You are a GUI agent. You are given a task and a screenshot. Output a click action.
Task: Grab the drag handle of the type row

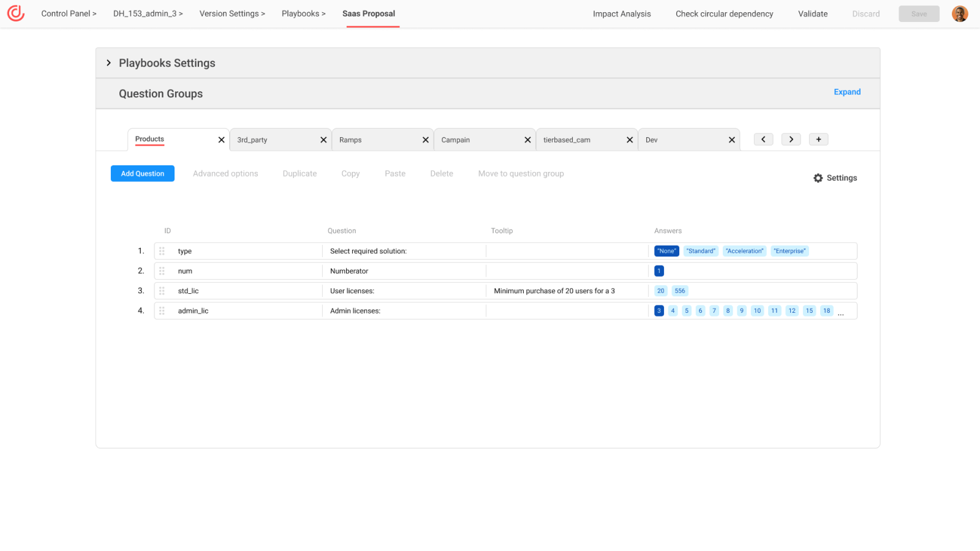[162, 250]
